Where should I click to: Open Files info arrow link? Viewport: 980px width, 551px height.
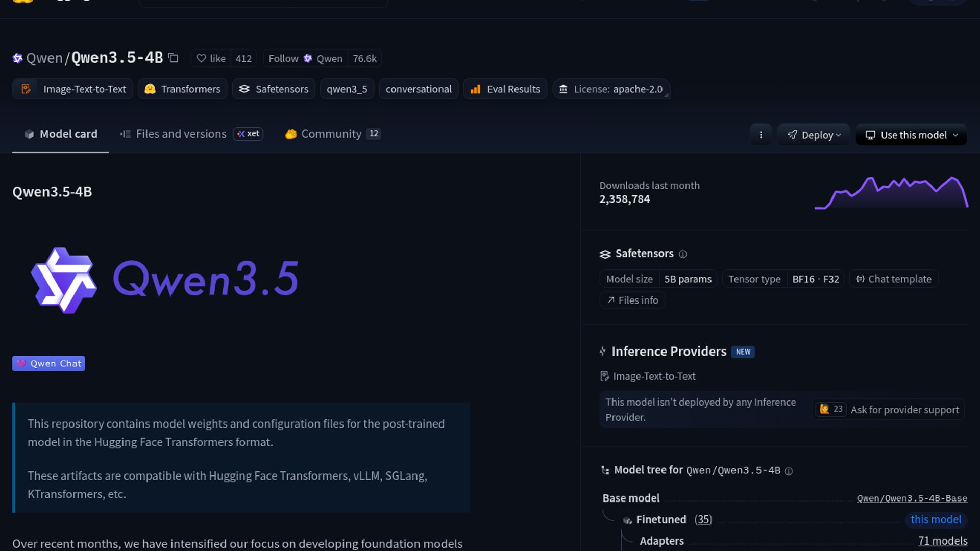(x=632, y=300)
